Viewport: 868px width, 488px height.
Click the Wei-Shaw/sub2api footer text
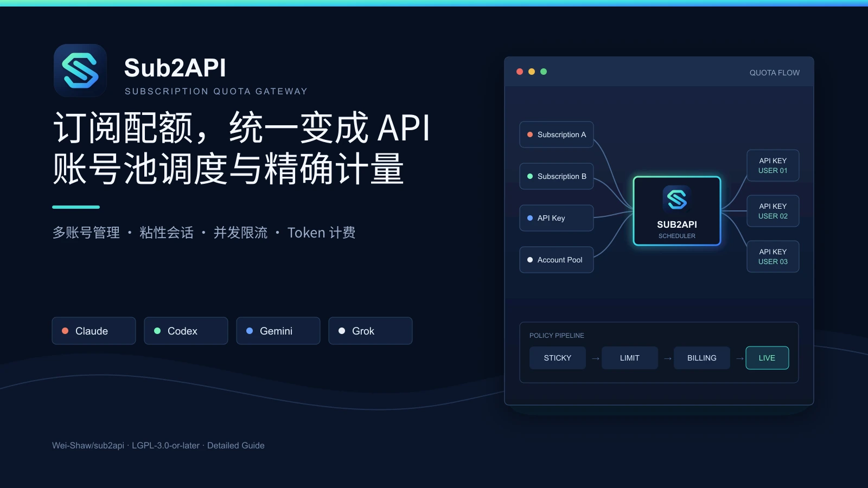88,445
